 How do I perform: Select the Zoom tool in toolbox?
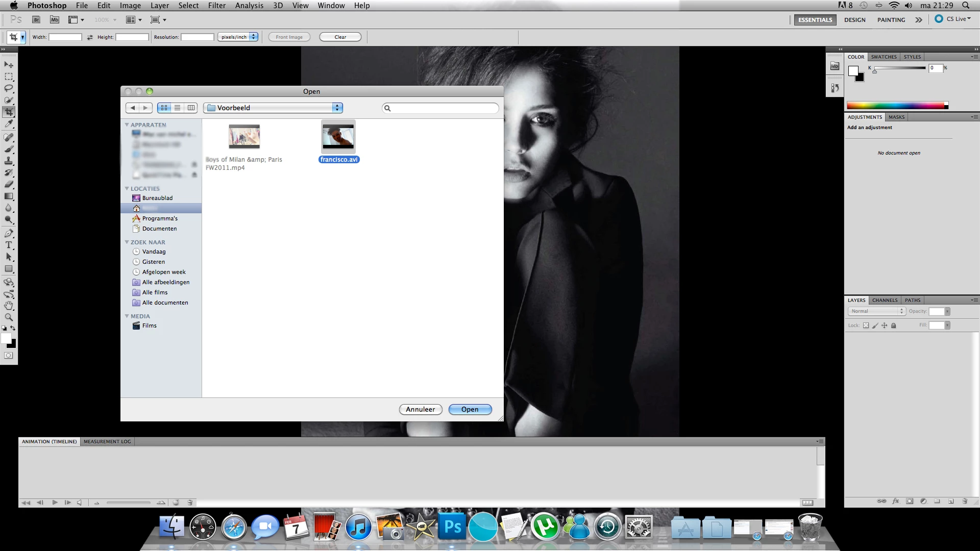[9, 317]
